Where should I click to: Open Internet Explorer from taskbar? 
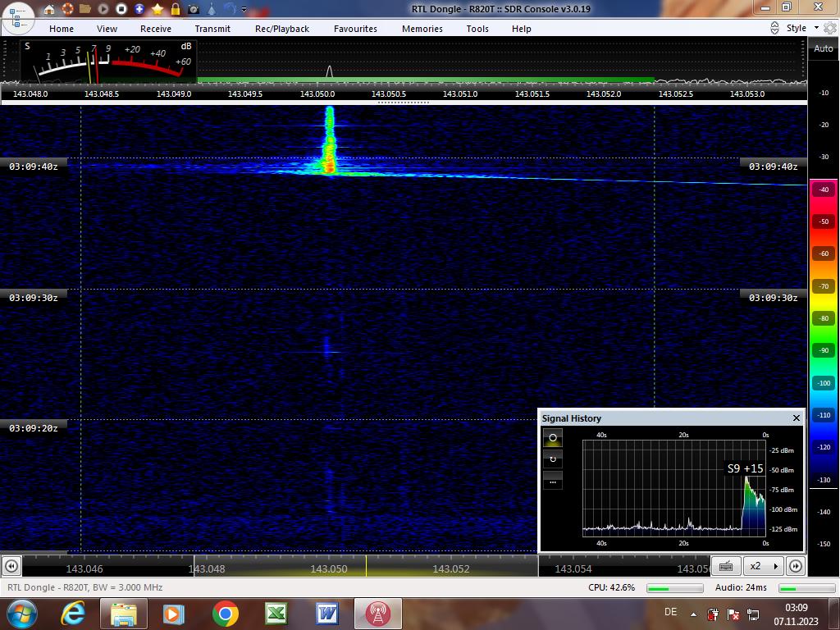[x=73, y=614]
